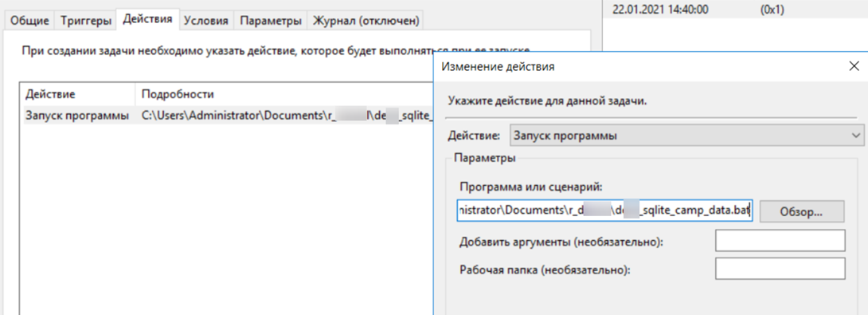Select the Действия tab
Viewport: 868px width, 315px height.
[x=148, y=19]
